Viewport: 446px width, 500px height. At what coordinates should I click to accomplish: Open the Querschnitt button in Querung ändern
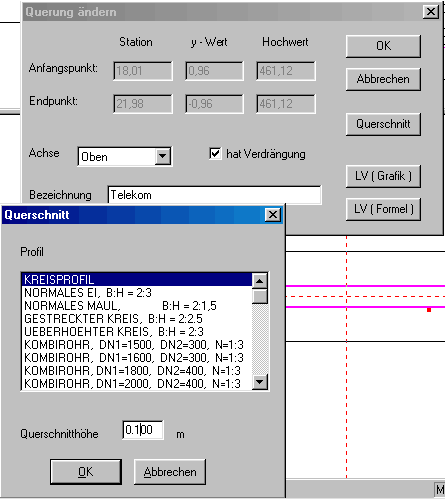pyautogui.click(x=383, y=124)
